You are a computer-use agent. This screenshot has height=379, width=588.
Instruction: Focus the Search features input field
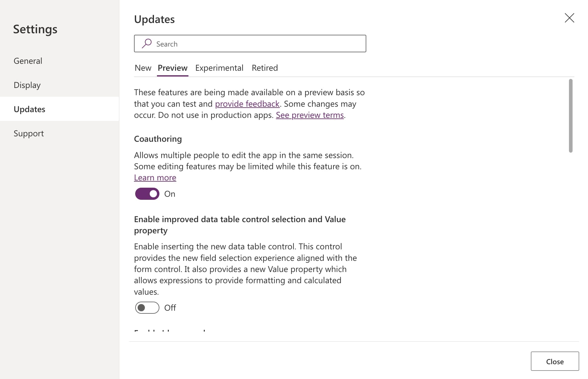pyautogui.click(x=250, y=44)
